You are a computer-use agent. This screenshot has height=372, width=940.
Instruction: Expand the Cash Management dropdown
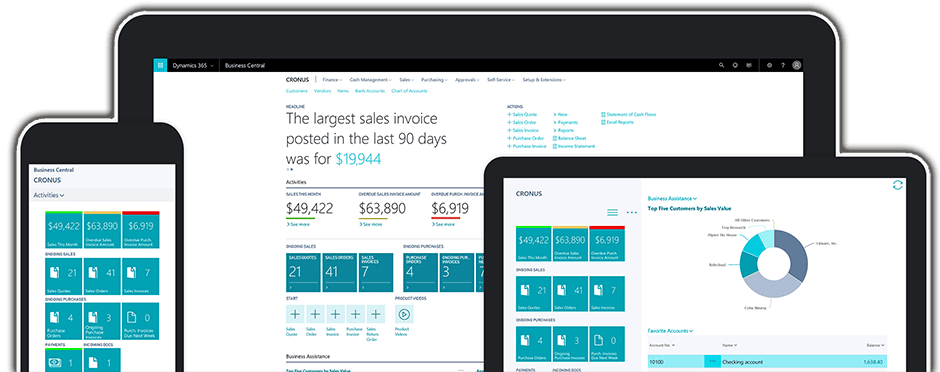[x=370, y=80]
